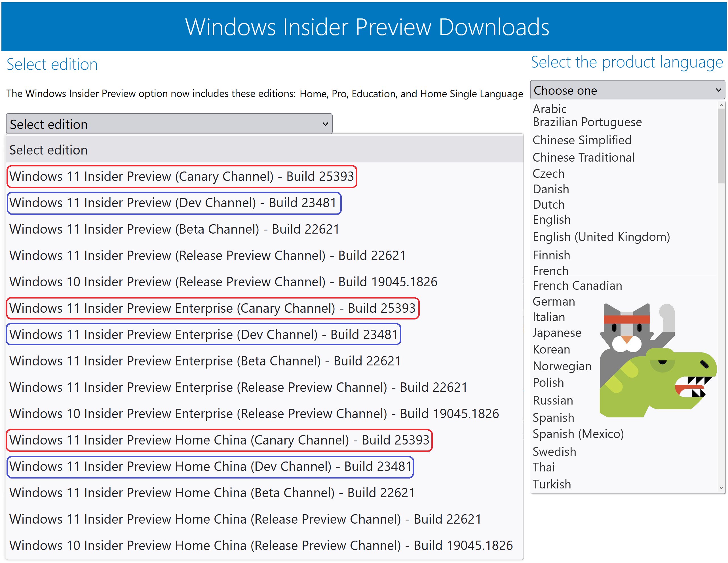Open the Select edition dropdown

(x=169, y=124)
